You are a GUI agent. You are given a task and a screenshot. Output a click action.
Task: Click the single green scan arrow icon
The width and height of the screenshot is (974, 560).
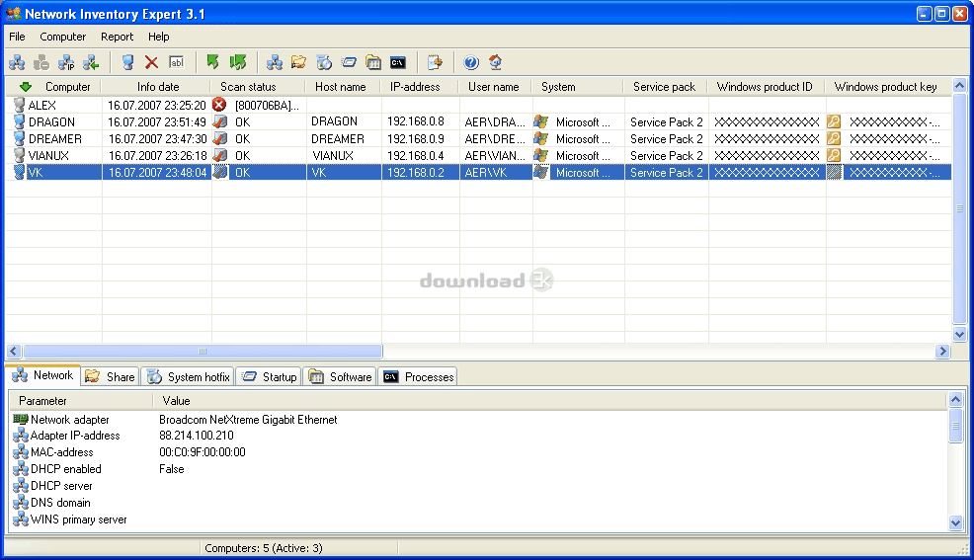pos(212,62)
